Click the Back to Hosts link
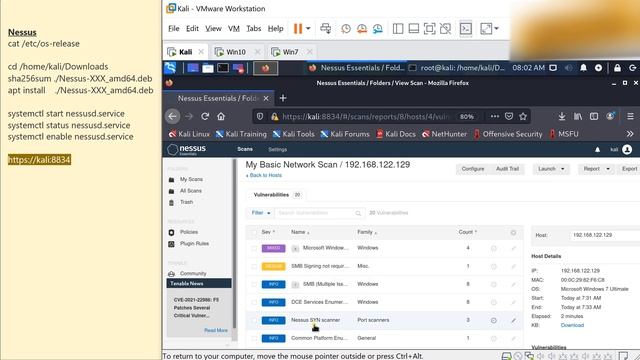This screenshot has width=640, height=360. (x=264, y=175)
